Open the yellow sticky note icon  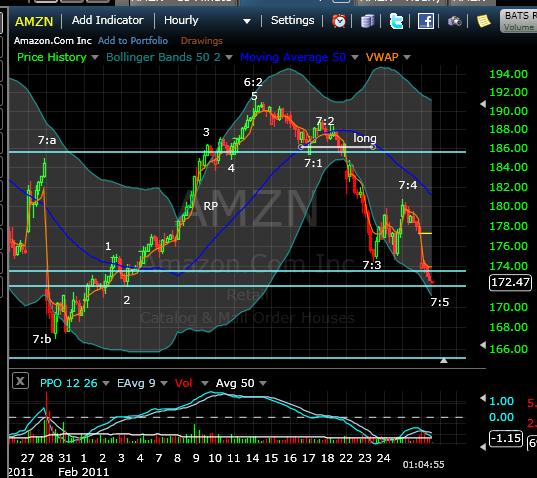tap(484, 21)
